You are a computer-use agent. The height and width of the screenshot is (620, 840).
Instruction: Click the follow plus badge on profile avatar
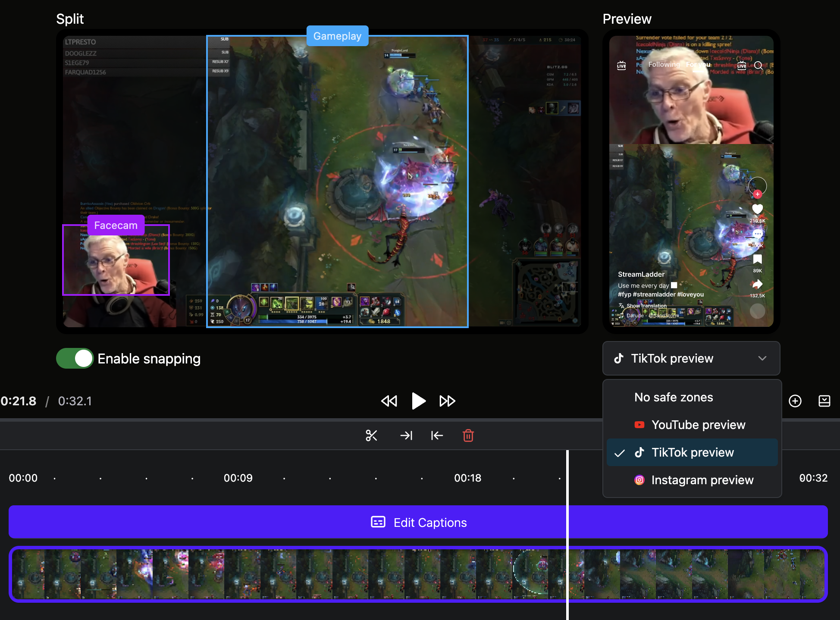(758, 194)
